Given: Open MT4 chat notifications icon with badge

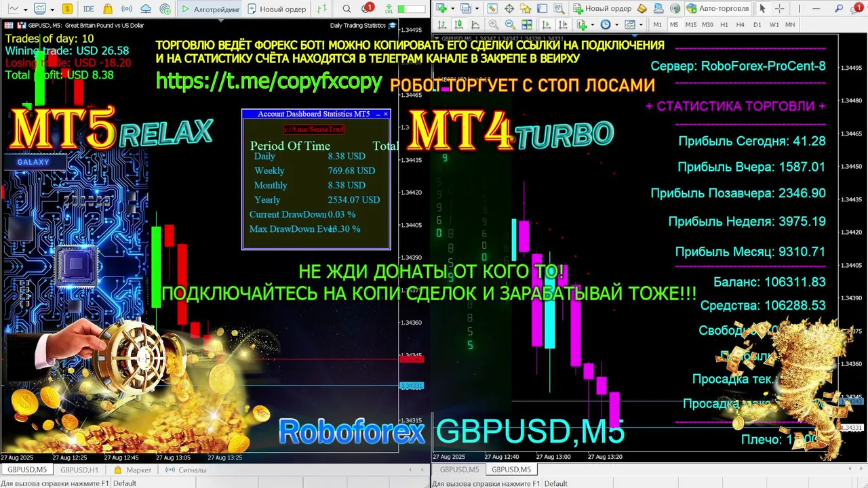Looking at the screenshot, I should point(856,8).
